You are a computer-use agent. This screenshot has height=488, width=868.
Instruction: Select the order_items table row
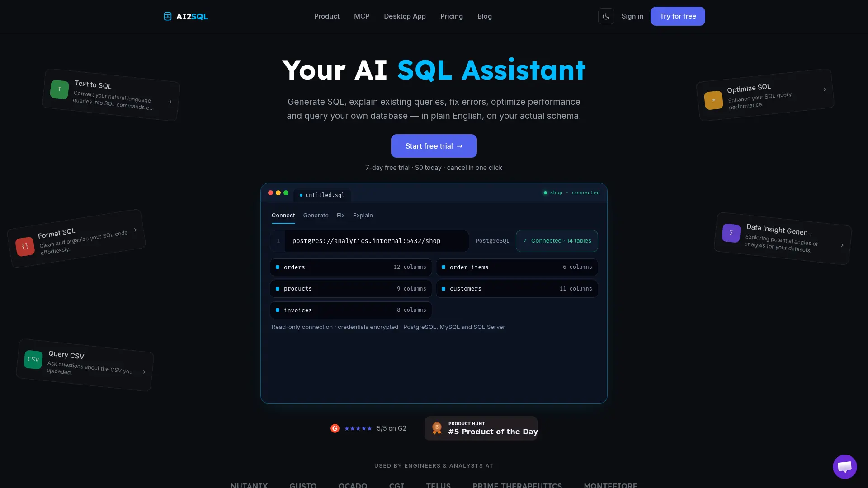[x=517, y=267]
